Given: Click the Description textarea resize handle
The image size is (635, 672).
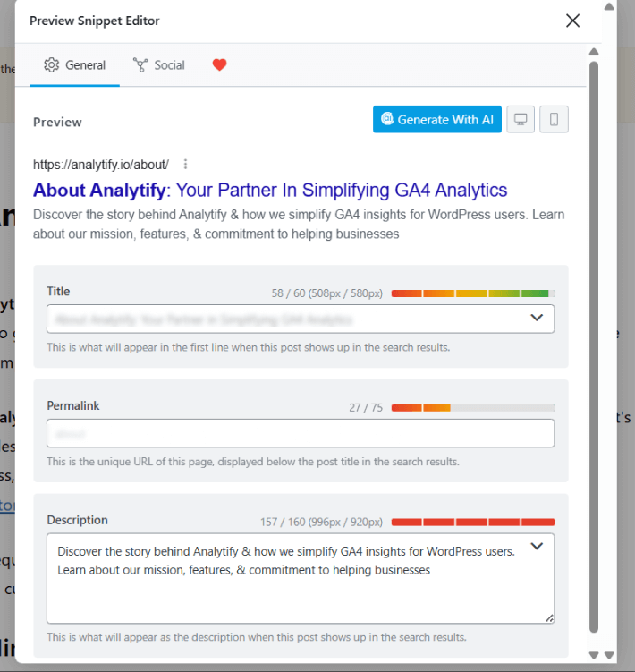Looking at the screenshot, I should pos(549,618).
